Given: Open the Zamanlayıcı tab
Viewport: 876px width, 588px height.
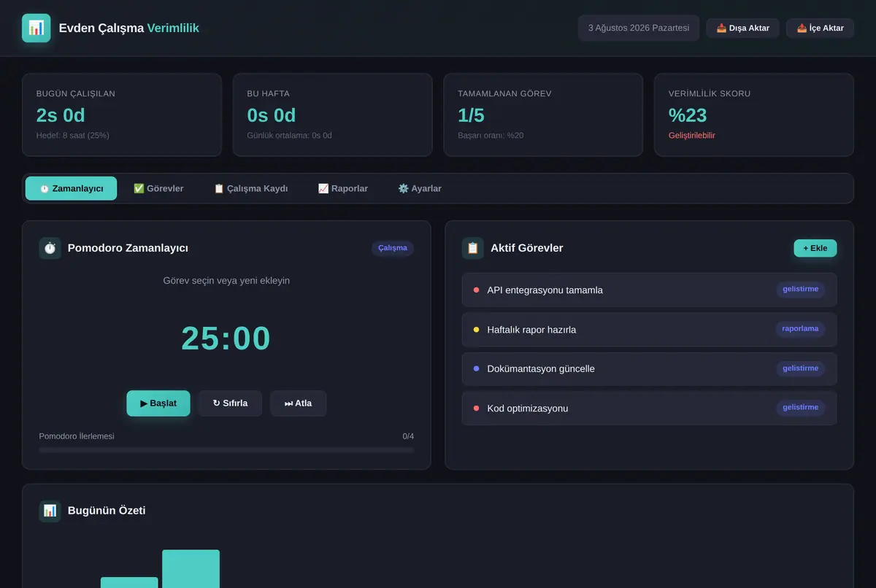Looking at the screenshot, I should coord(71,188).
